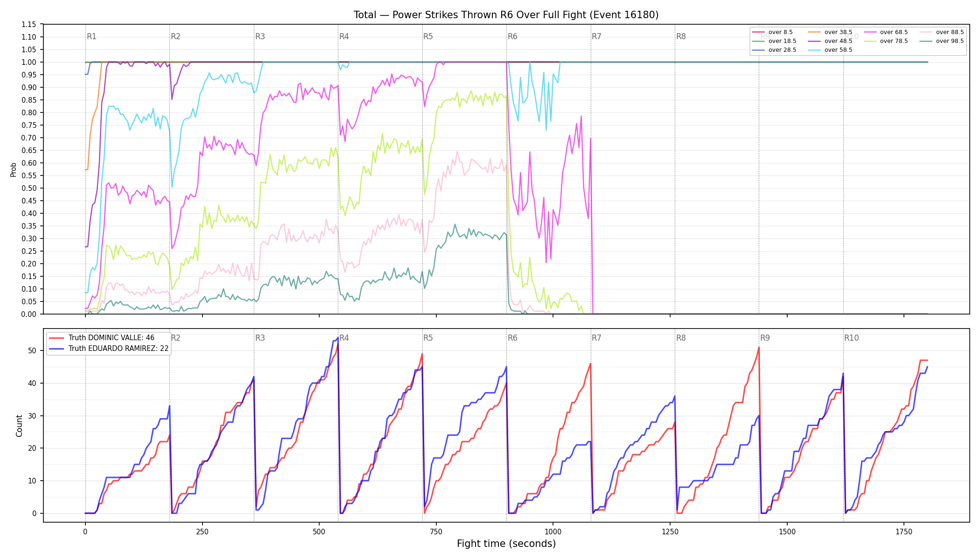
Task: Click the R6 round label in the Prob chart
Action: [512, 36]
